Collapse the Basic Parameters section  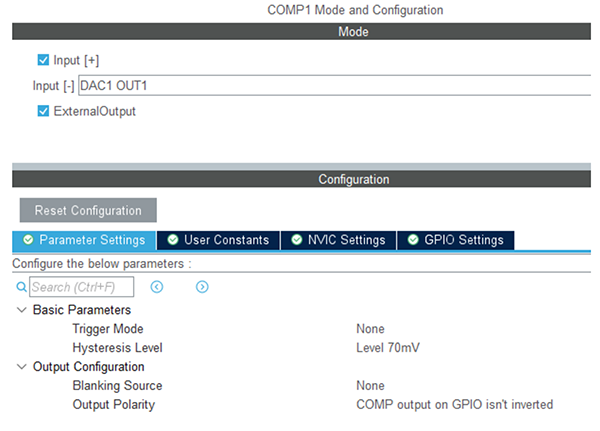click(21, 310)
